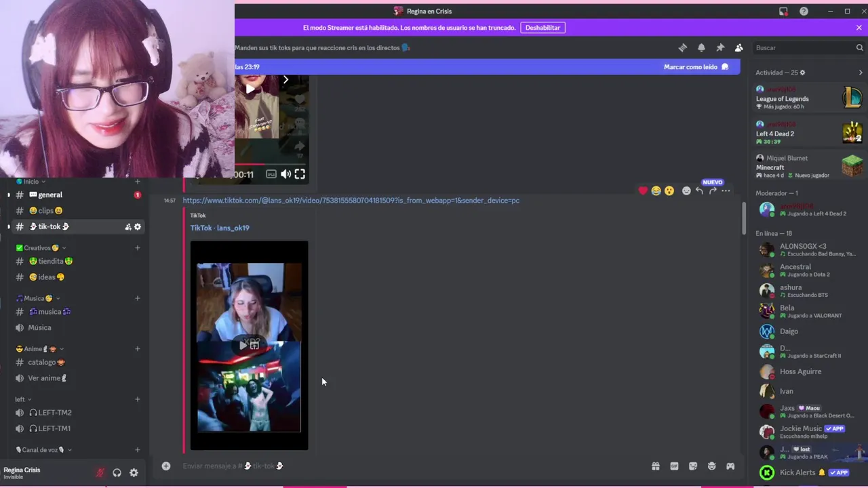Play the upper video thumbnail

pos(250,89)
